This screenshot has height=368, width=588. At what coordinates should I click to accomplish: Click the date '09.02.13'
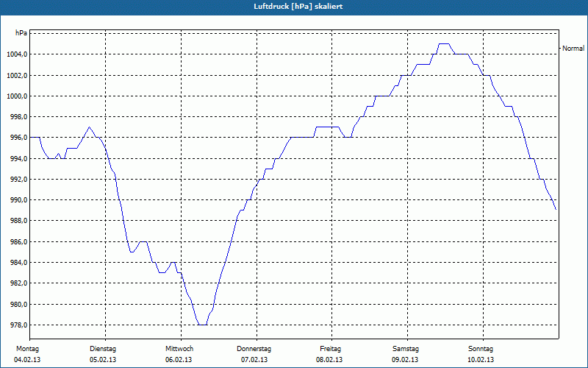click(405, 360)
